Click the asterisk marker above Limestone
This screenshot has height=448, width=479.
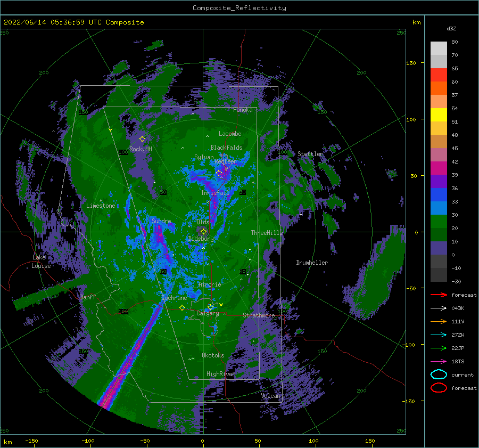coord(101,201)
